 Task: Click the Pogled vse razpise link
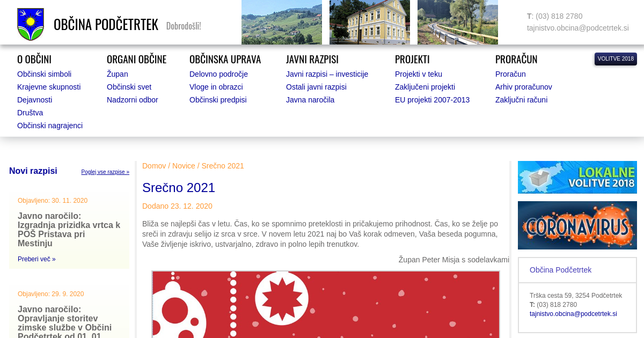pyautogui.click(x=105, y=172)
